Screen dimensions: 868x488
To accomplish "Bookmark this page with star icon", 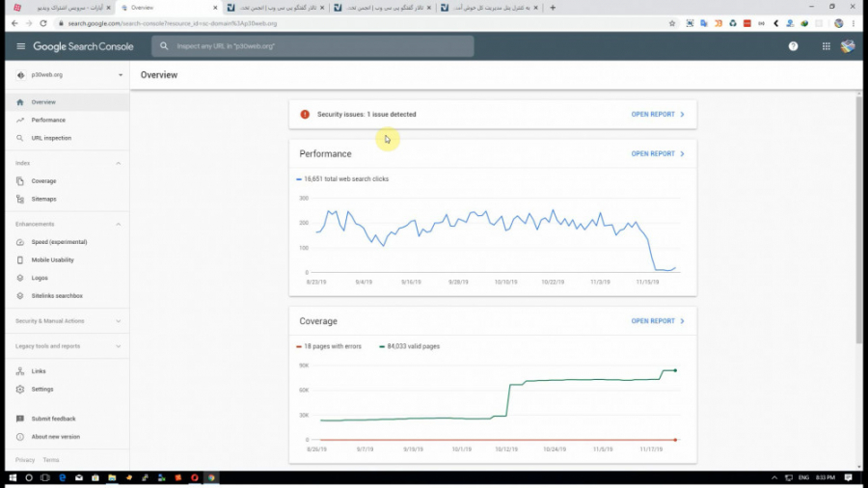I will pyautogui.click(x=672, y=23).
